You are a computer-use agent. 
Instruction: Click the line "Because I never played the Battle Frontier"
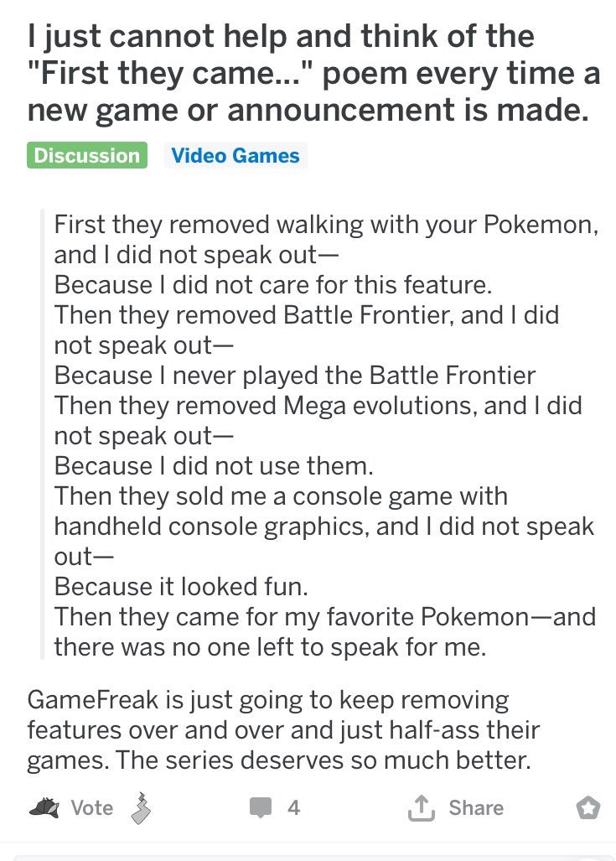coord(295,375)
